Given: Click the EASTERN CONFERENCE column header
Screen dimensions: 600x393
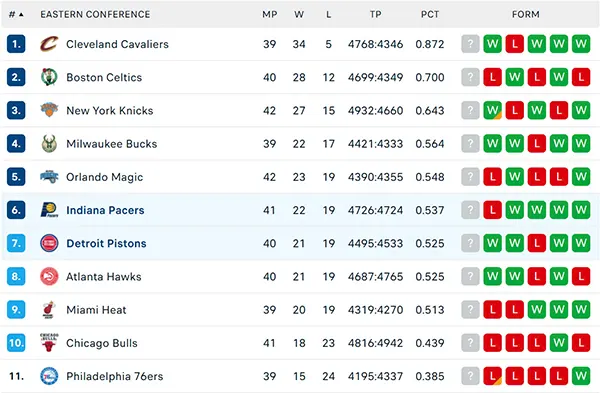Looking at the screenshot, I should pyautogui.click(x=95, y=15).
